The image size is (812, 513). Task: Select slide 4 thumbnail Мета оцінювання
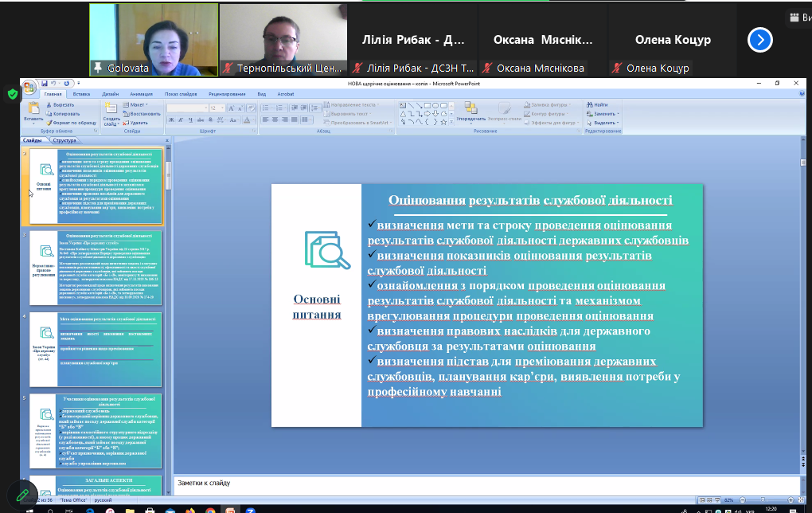[x=96, y=349]
